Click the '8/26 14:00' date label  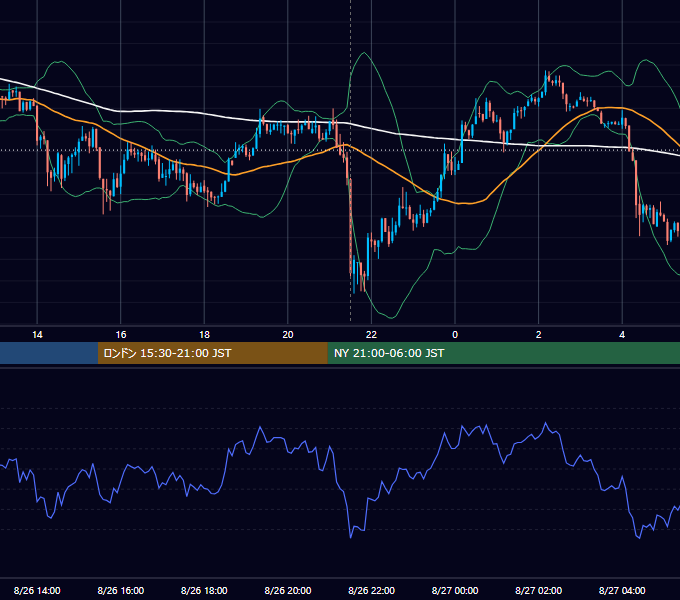(x=37, y=590)
